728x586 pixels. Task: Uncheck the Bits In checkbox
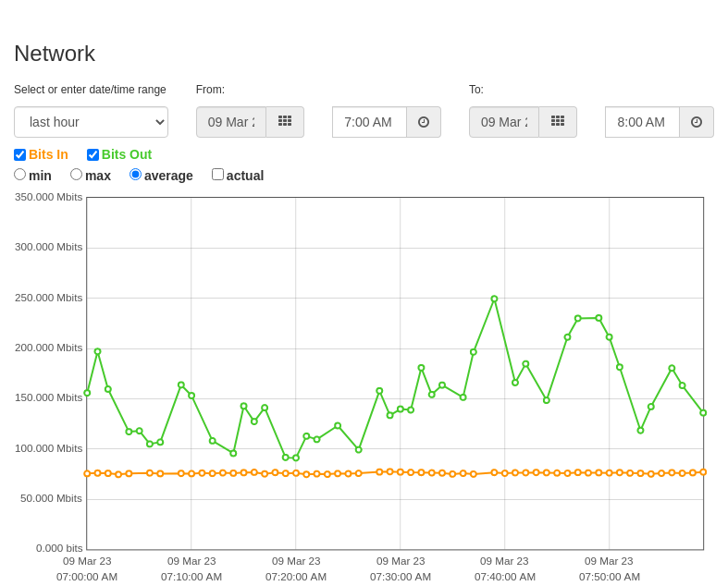pos(20,154)
